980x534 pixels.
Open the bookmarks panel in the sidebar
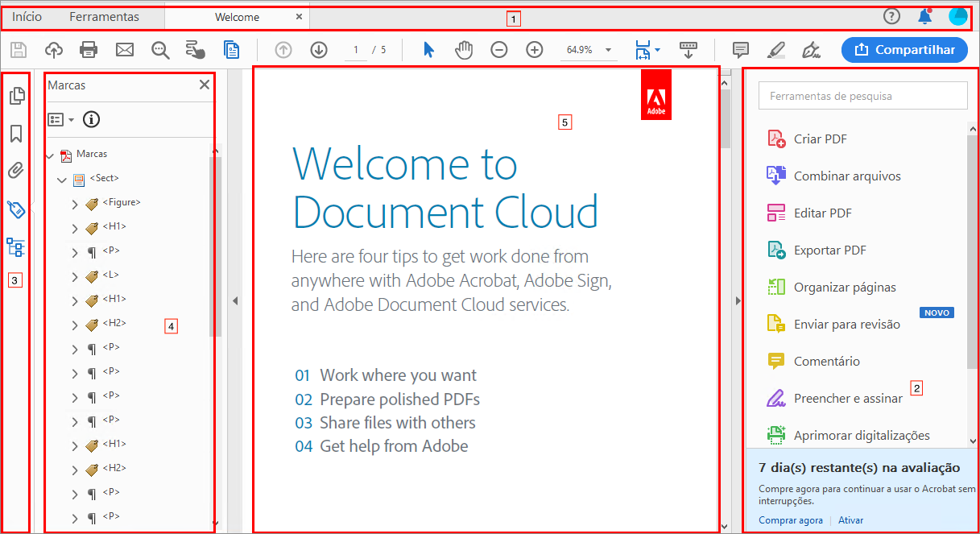click(16, 134)
